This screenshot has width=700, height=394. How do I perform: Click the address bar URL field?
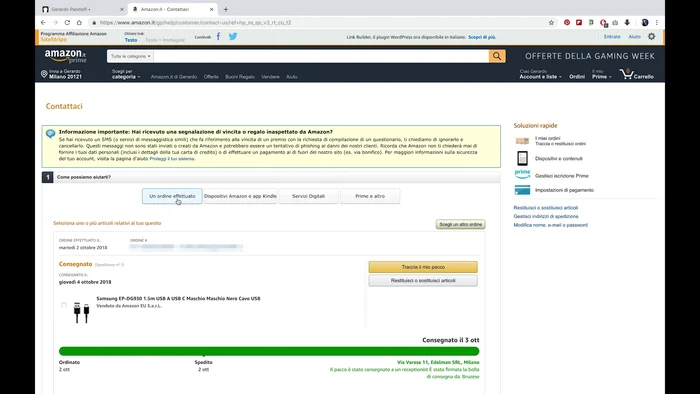tap(319, 22)
